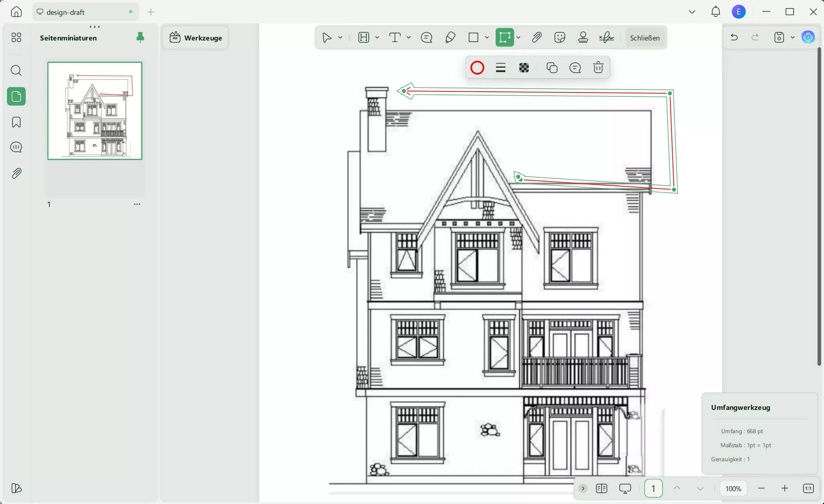Screen dimensions: 824x504
Task: Open the text tool dropdown arrow
Action: pyautogui.click(x=408, y=37)
